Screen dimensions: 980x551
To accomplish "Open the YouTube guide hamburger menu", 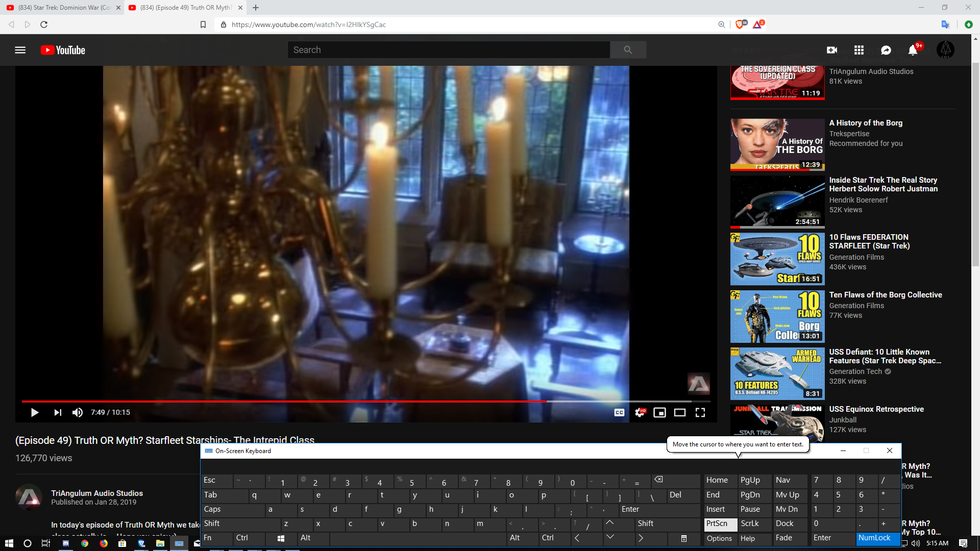I will point(20,49).
